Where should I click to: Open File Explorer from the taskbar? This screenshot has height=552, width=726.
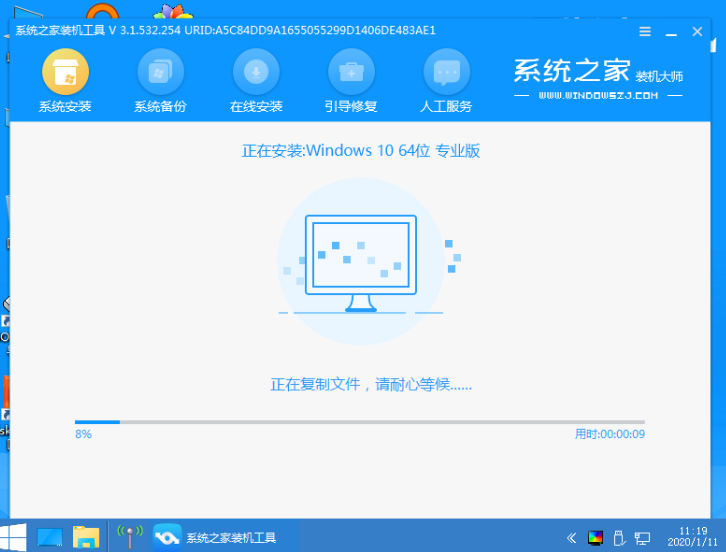[87, 537]
